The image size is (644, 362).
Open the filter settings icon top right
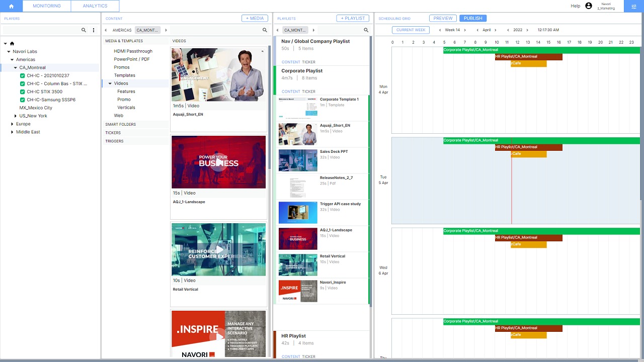point(633,6)
